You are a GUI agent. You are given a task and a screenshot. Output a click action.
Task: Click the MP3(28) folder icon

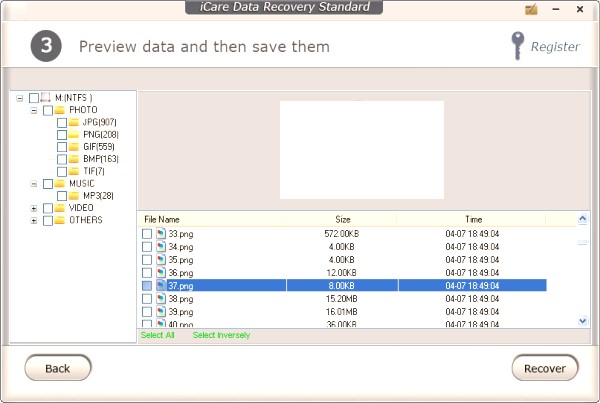point(73,196)
